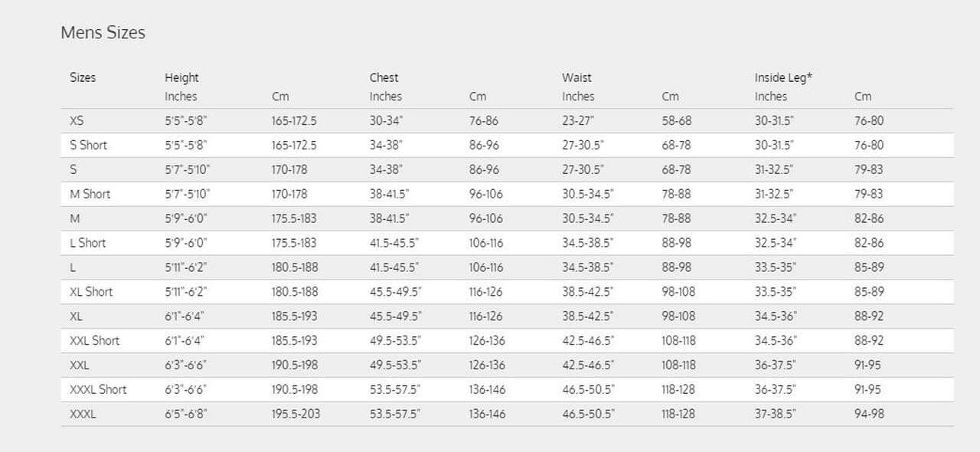Click the XXXL row's 6'5"-6'8" height

(x=186, y=414)
